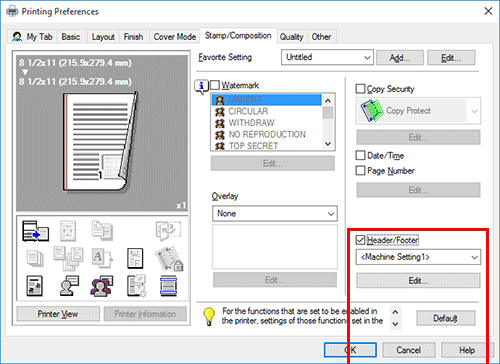The height and width of the screenshot is (364, 500).
Task: Click the page icon with W and F letters
Action: (135, 258)
